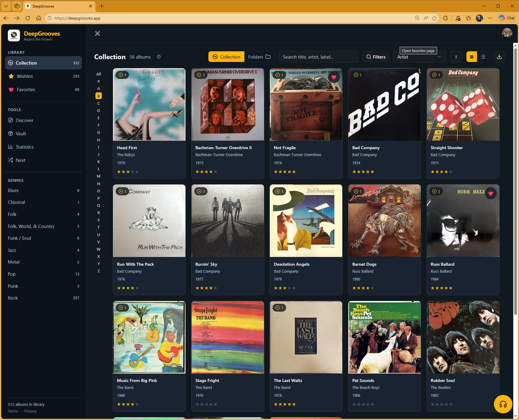Image resolution: width=519 pixels, height=420 pixels.
Task: Jump to letter M in alphabet index
Action: [98, 176]
